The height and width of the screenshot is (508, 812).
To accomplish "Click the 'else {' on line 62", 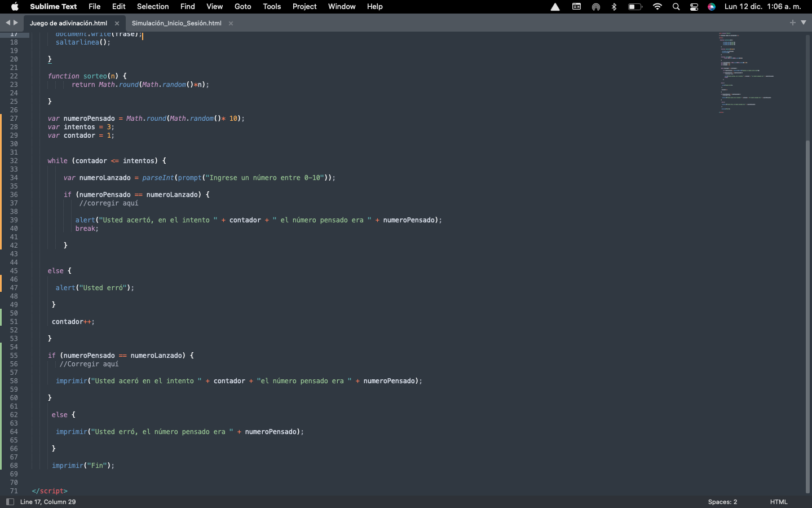I will tap(63, 415).
